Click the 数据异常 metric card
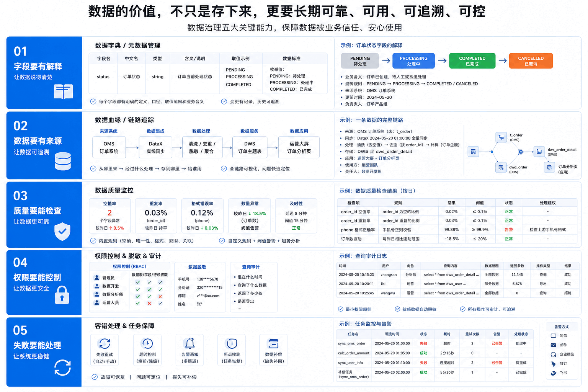 (250, 216)
